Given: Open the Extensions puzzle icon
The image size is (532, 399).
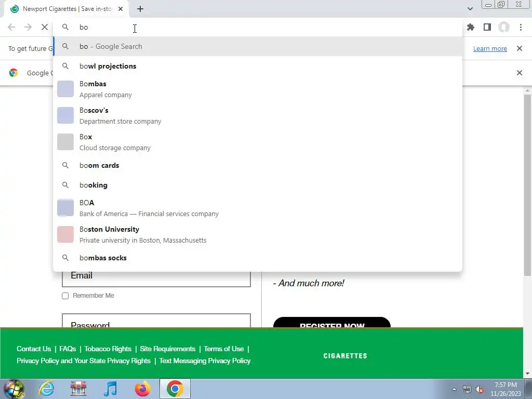Looking at the screenshot, I should [x=471, y=27].
